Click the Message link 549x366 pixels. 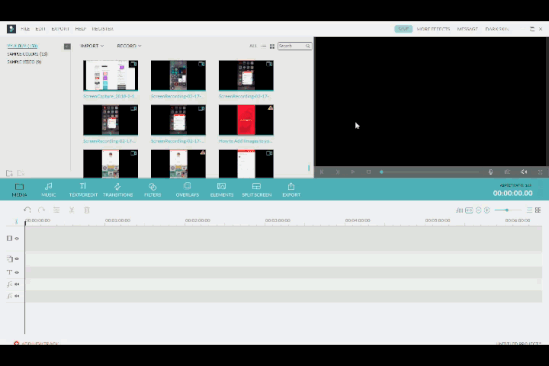pyautogui.click(x=467, y=29)
